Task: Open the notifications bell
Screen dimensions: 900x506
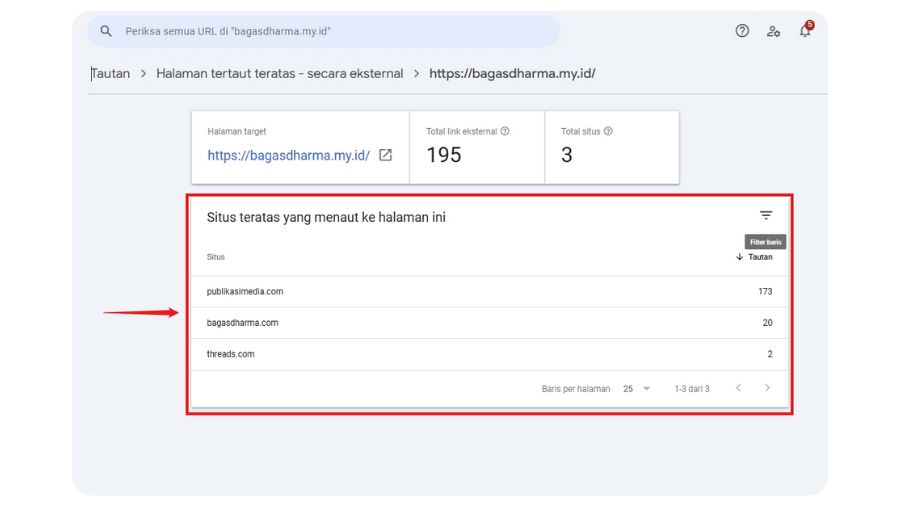Action: pyautogui.click(x=805, y=31)
